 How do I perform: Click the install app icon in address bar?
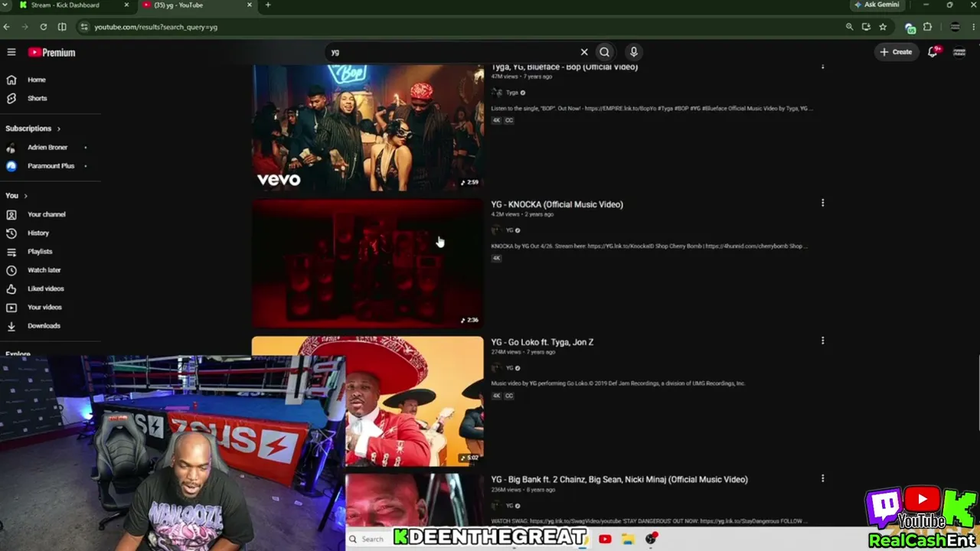point(866,27)
